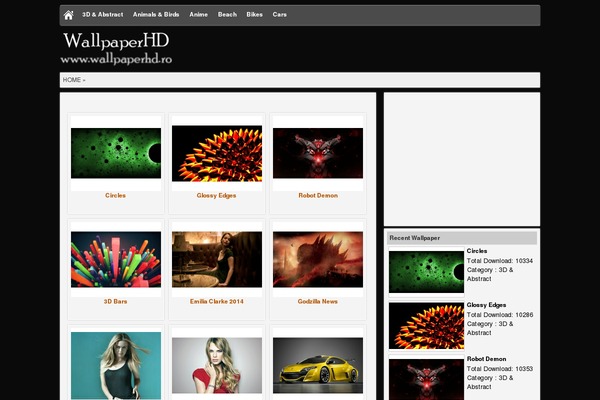
Task: Open the Beach category
Action: tap(227, 15)
